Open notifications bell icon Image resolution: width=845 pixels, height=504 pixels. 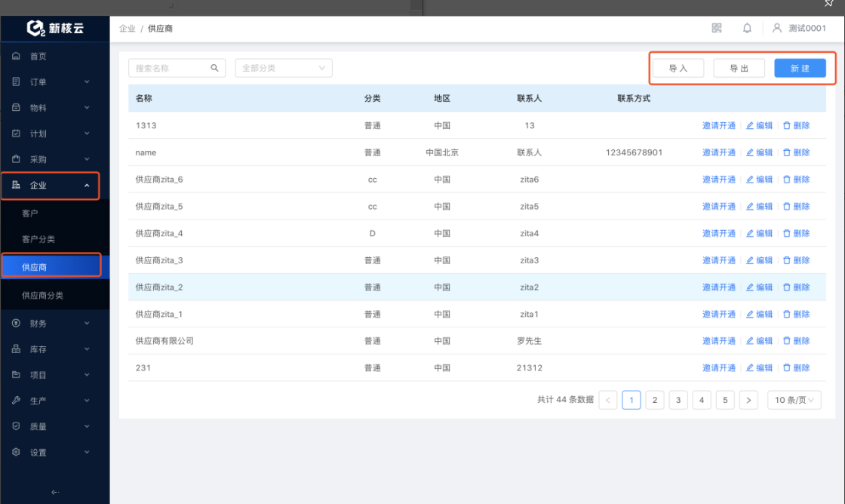tap(747, 28)
